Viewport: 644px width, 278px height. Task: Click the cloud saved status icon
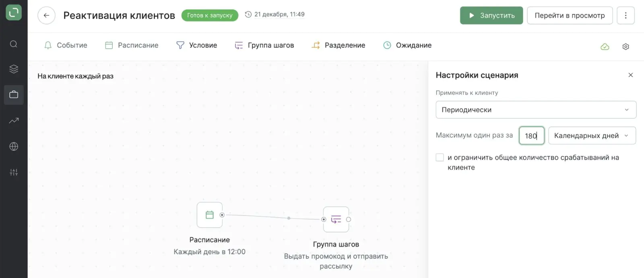pyautogui.click(x=605, y=47)
